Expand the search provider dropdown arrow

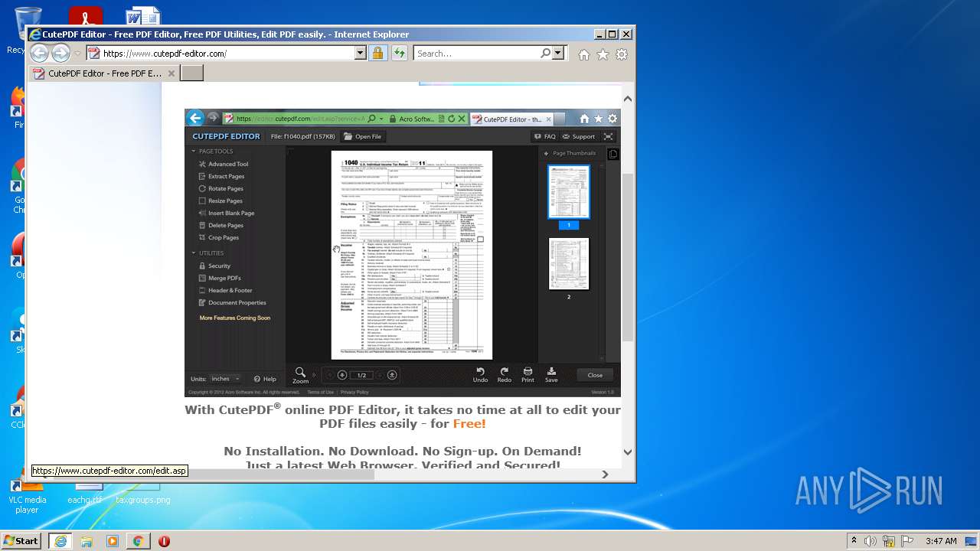pyautogui.click(x=558, y=54)
